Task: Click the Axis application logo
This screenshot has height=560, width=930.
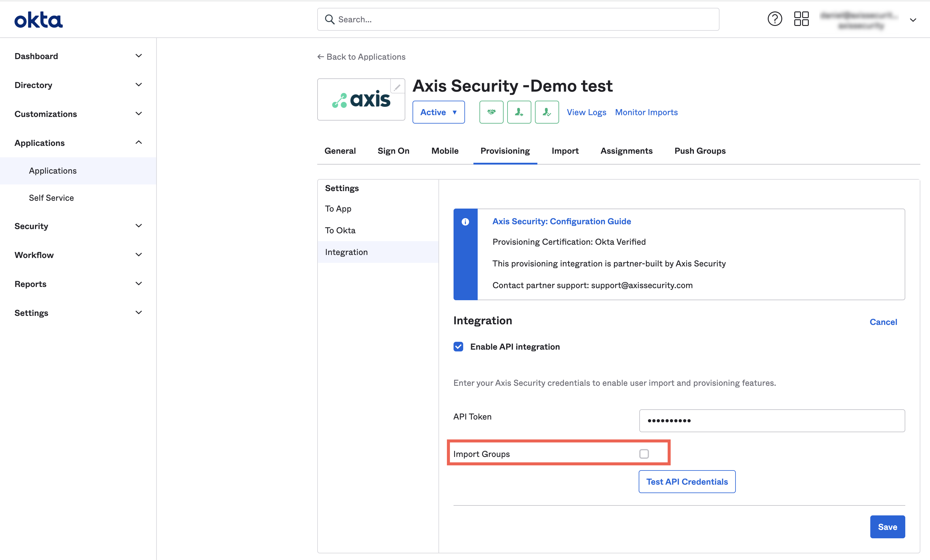Action: pyautogui.click(x=361, y=100)
